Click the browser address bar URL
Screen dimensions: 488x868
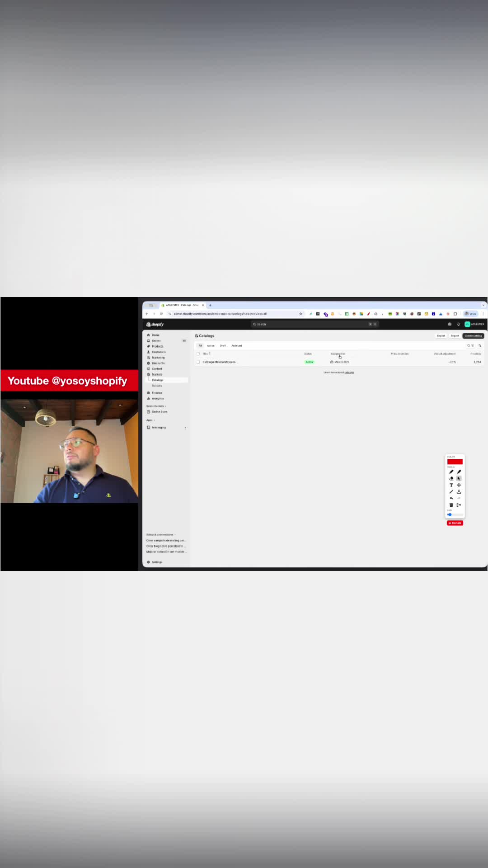[x=220, y=314]
